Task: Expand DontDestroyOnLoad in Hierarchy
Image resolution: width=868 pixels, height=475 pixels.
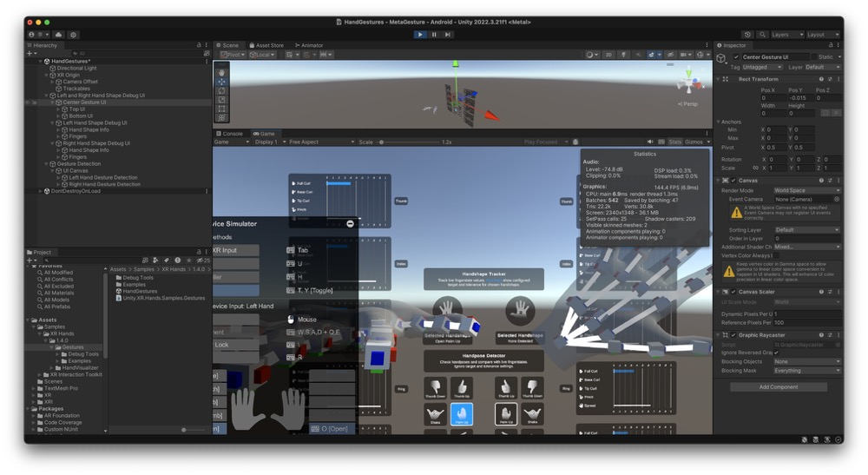Action: (x=41, y=191)
